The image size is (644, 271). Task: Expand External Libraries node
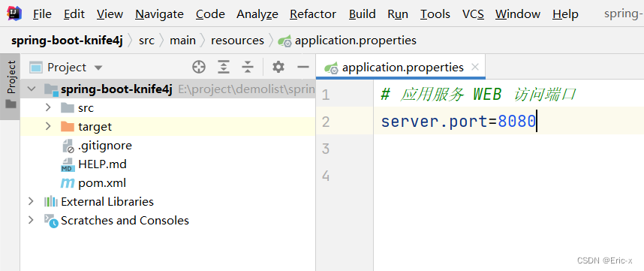31,201
